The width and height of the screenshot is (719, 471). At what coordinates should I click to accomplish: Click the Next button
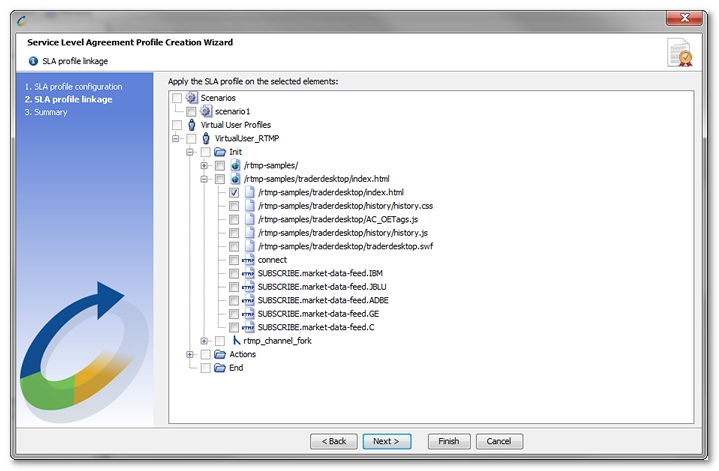click(x=386, y=441)
